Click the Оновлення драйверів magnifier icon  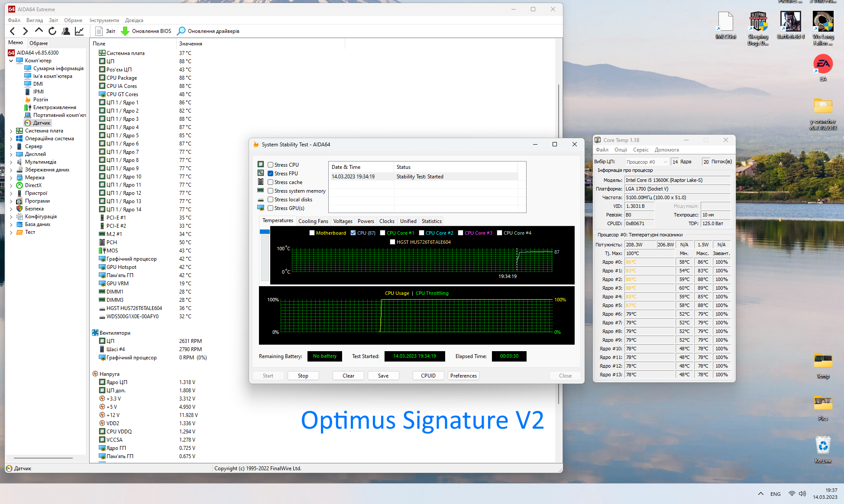(x=181, y=31)
